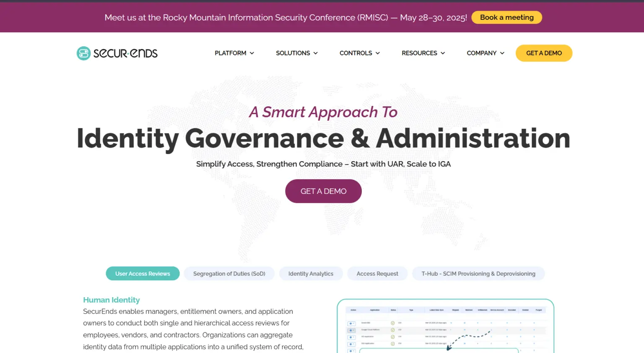Expand the chevron next to PLATFORM
644x353 pixels.
252,53
